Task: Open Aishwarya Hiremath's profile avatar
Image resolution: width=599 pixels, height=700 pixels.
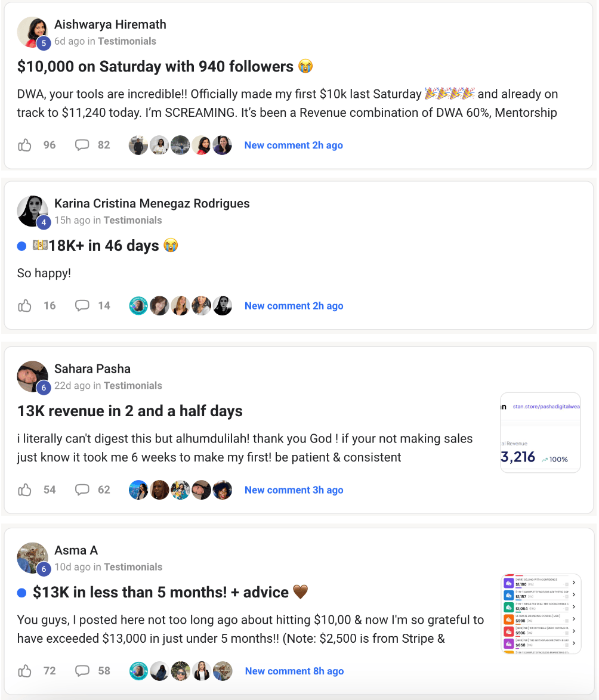Action: coord(32,32)
